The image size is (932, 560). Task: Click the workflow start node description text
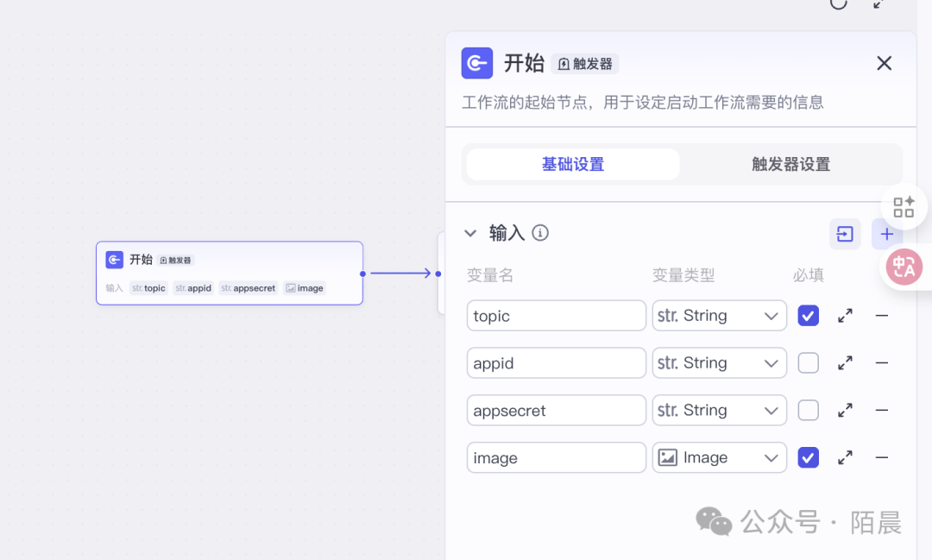(x=643, y=103)
